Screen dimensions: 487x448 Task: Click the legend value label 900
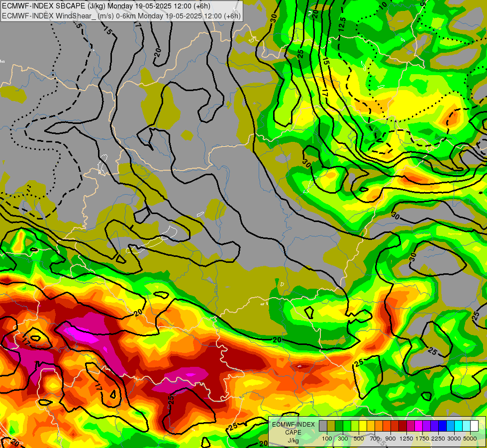coord(390,439)
